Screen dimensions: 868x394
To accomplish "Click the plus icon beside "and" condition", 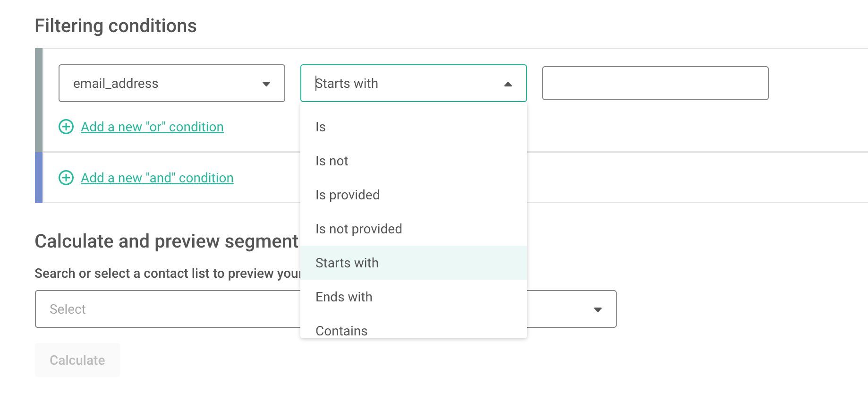I will click(66, 178).
